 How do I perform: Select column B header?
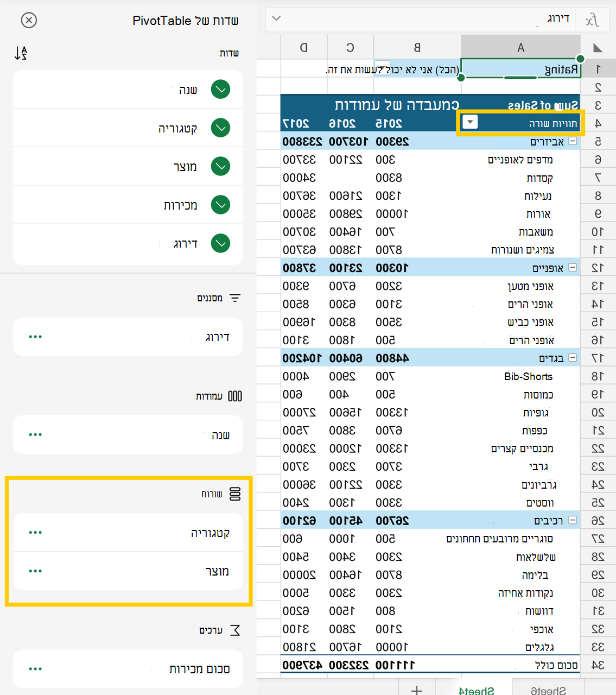(417, 47)
